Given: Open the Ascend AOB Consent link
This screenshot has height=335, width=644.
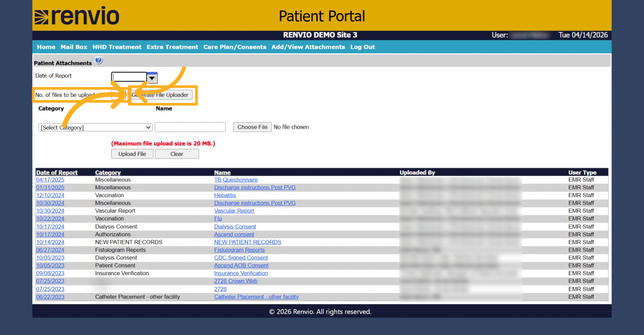Looking at the screenshot, I should [x=241, y=266].
